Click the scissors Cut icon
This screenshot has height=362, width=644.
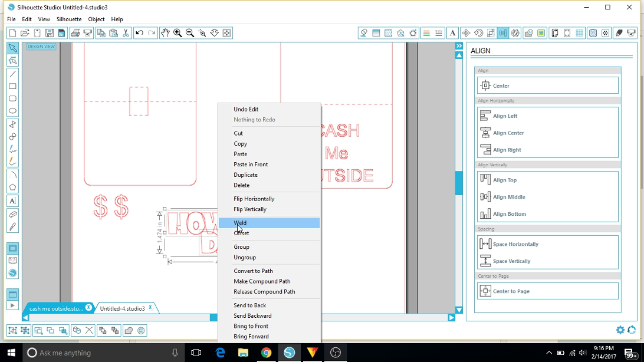pos(126,33)
